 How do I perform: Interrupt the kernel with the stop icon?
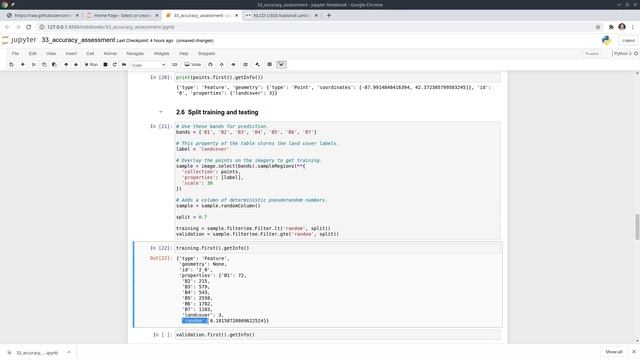click(x=105, y=64)
